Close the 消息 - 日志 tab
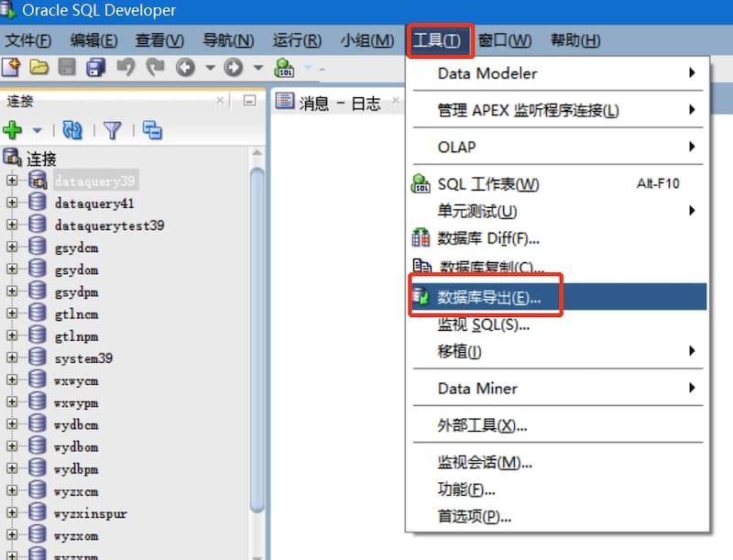Screen dimensions: 733x560 coord(396,100)
